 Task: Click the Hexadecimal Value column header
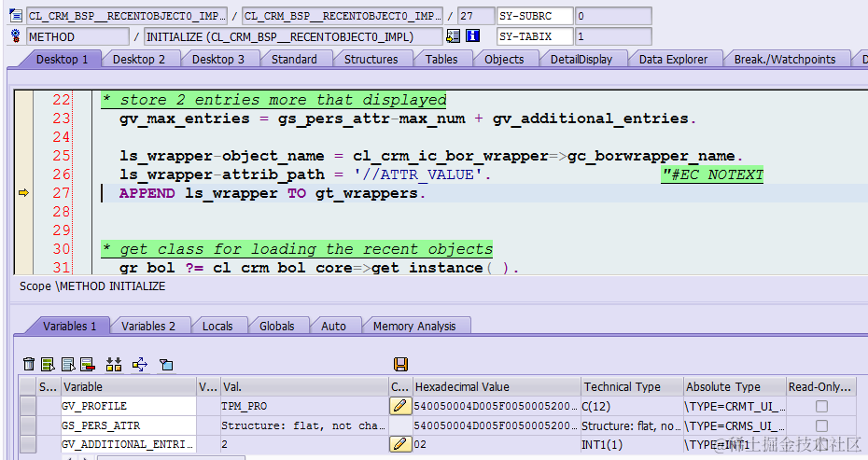pos(497,387)
